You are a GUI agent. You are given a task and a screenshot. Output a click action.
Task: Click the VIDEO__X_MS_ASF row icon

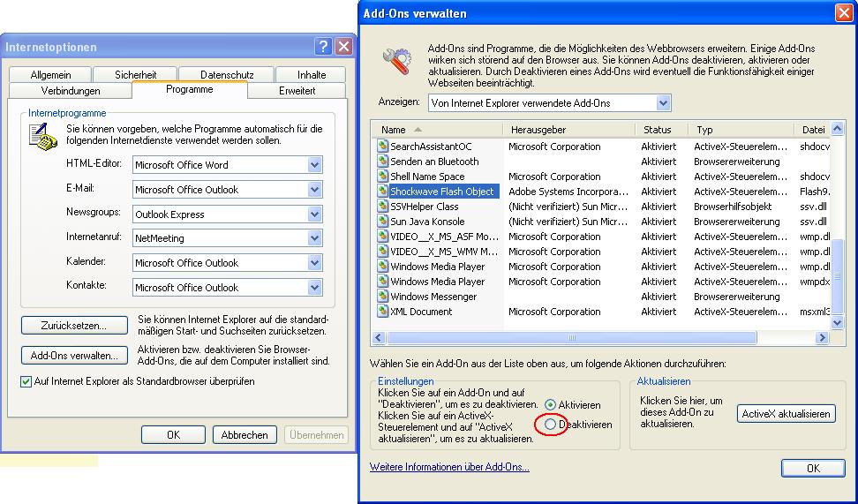382,237
